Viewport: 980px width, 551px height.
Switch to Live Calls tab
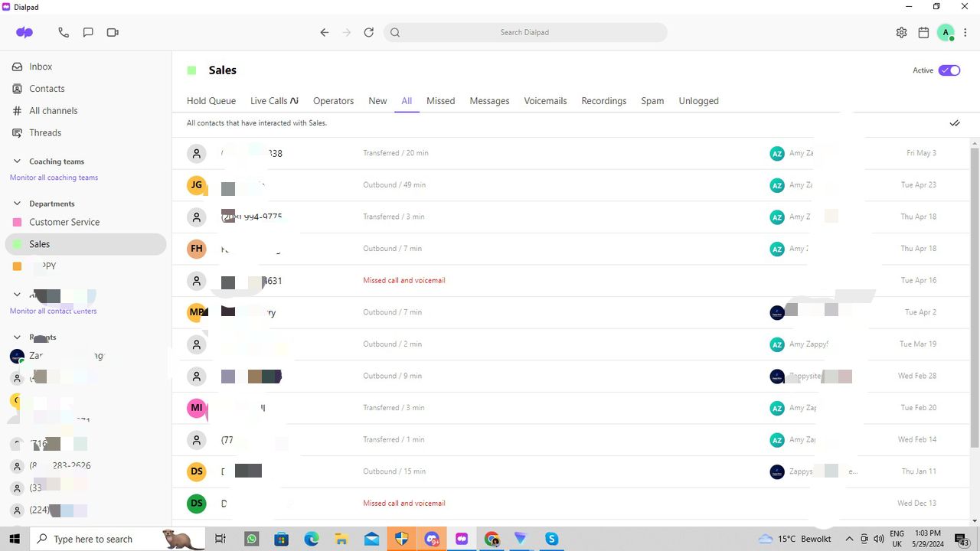(x=274, y=101)
